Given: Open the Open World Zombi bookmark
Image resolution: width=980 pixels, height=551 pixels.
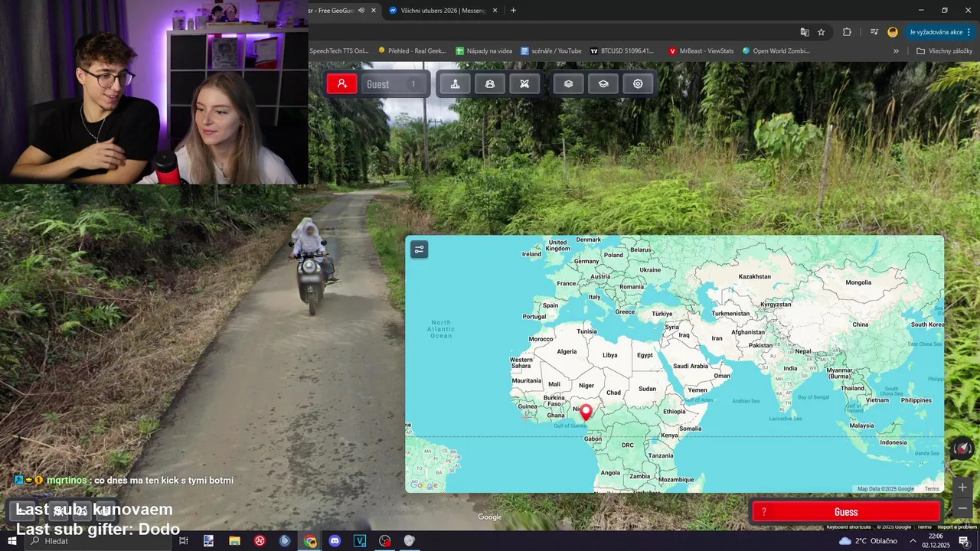Looking at the screenshot, I should pos(776,51).
